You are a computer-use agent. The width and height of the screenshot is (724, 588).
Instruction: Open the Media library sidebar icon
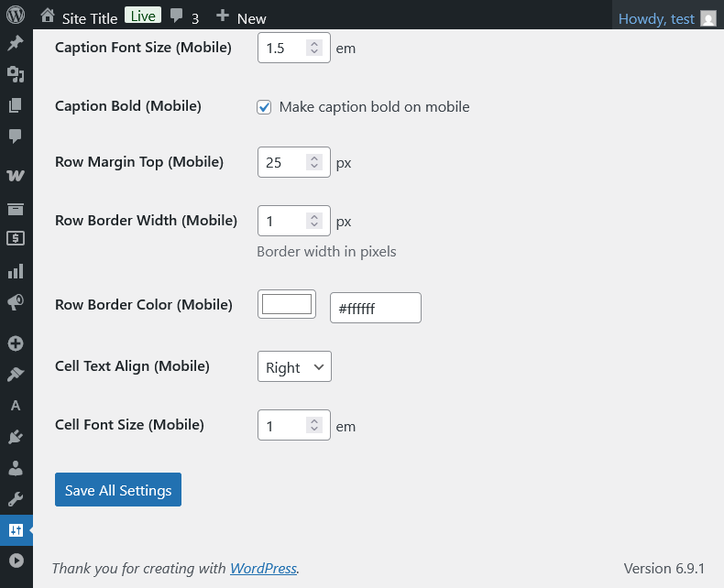(x=16, y=74)
